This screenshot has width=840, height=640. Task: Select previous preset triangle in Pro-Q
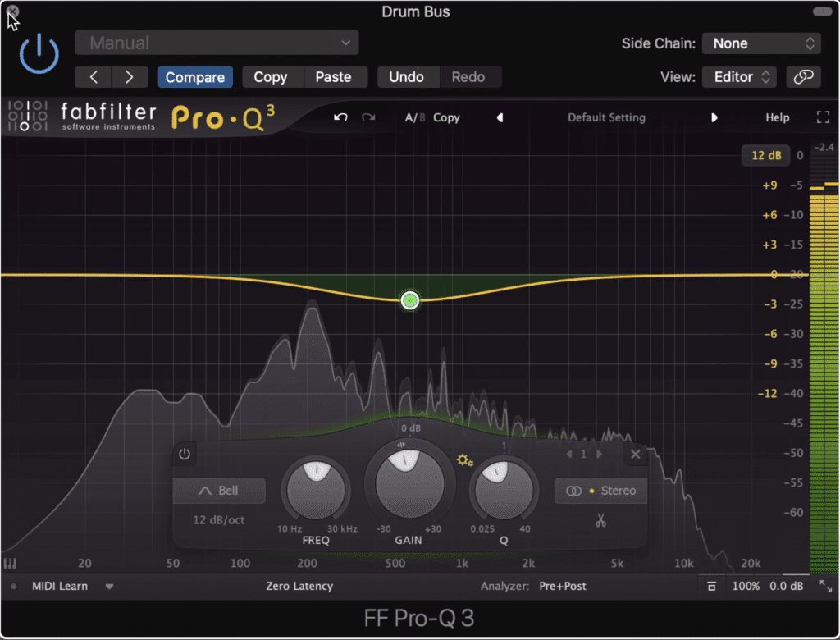click(x=500, y=117)
